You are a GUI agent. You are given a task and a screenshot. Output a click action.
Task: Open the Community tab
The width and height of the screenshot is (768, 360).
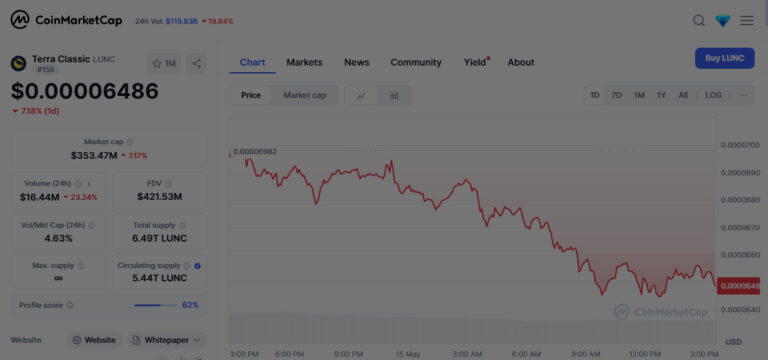[x=416, y=62]
